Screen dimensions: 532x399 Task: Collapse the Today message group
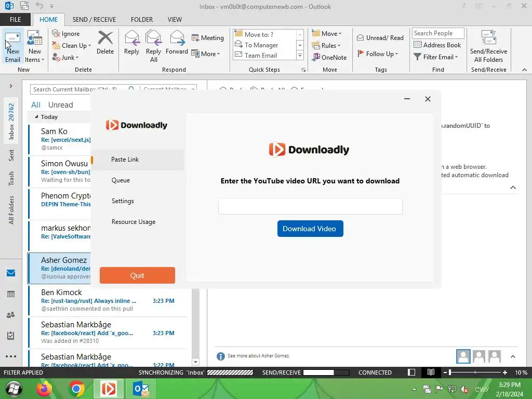tap(36, 116)
